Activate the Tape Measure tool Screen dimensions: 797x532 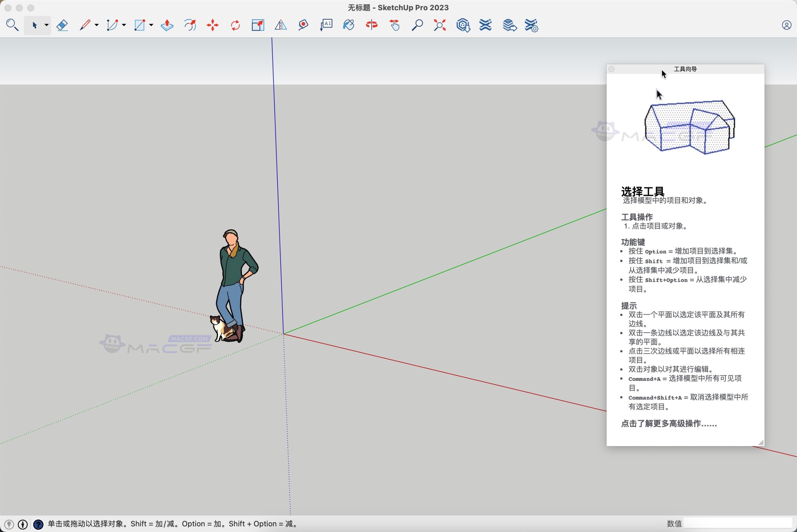coord(303,25)
